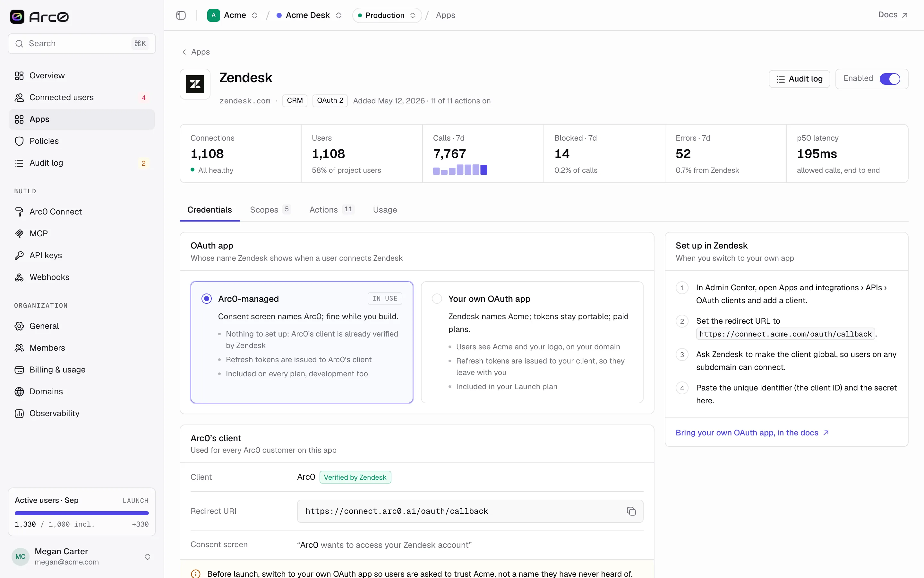Click the Billing & usage card icon
The image size is (924, 578).
click(19, 370)
